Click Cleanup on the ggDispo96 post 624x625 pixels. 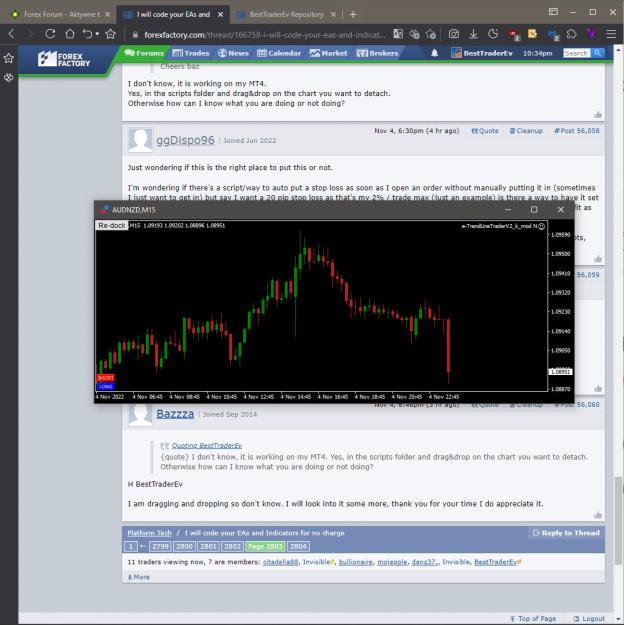pos(526,131)
